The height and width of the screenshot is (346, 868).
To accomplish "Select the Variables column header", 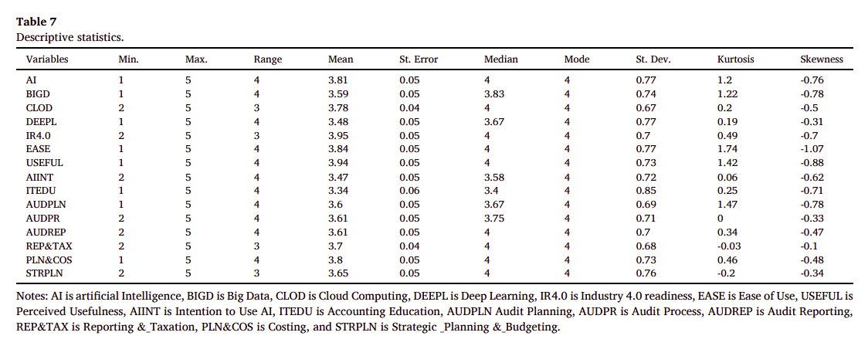I will 47,59.
